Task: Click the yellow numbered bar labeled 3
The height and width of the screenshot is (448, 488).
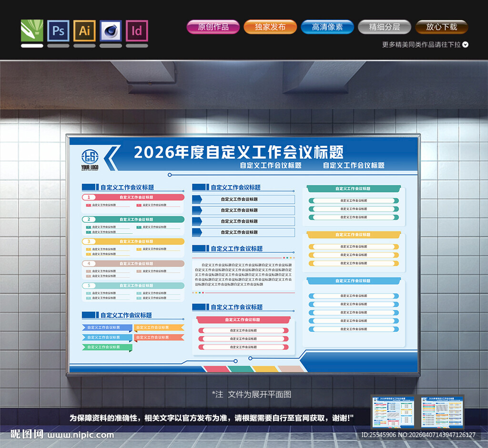Action: (x=133, y=241)
